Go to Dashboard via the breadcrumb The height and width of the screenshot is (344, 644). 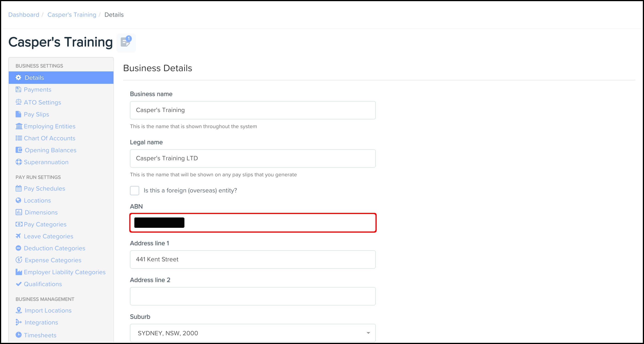tap(24, 15)
